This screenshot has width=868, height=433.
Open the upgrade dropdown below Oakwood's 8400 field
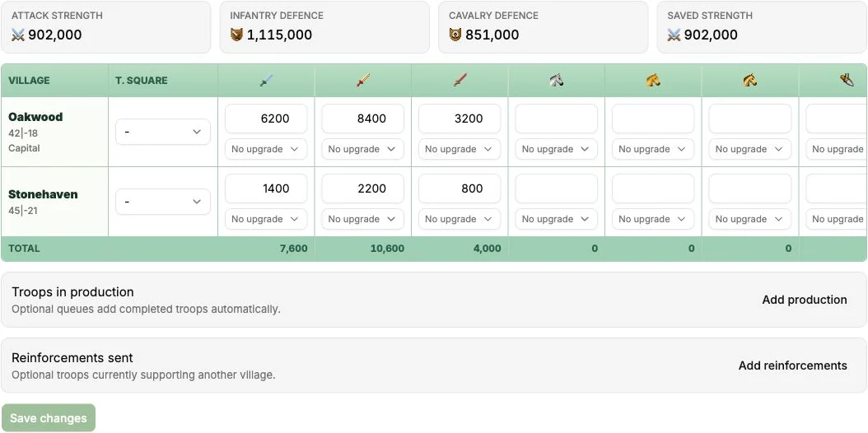[362, 149]
